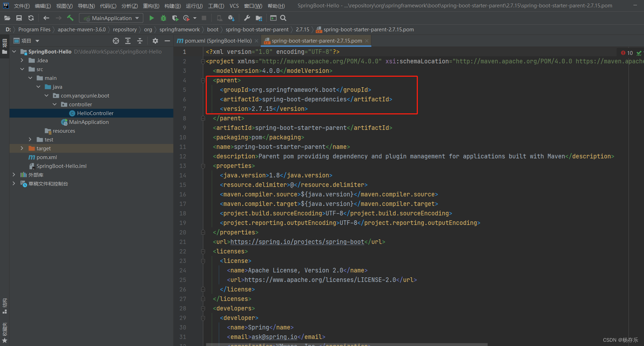Screen dimensions: 644x346
Task: Click the spring.io/projects/spring-boot URL link
Action: click(x=297, y=242)
